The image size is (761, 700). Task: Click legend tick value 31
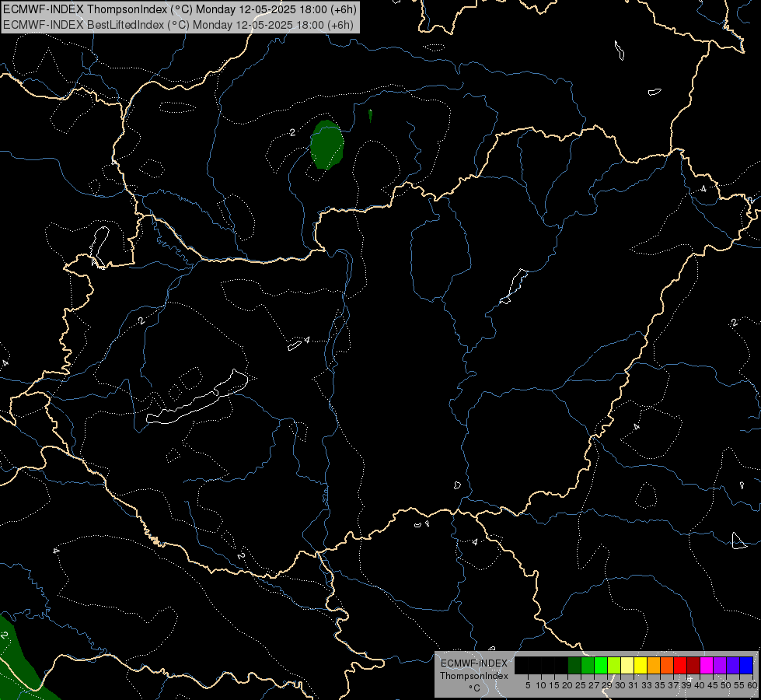(634, 685)
